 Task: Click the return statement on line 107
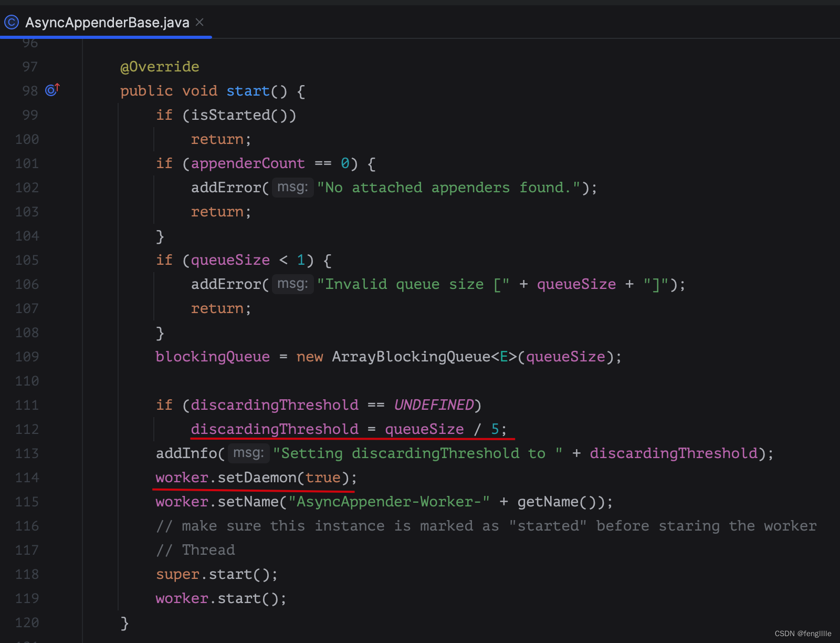coord(221,308)
